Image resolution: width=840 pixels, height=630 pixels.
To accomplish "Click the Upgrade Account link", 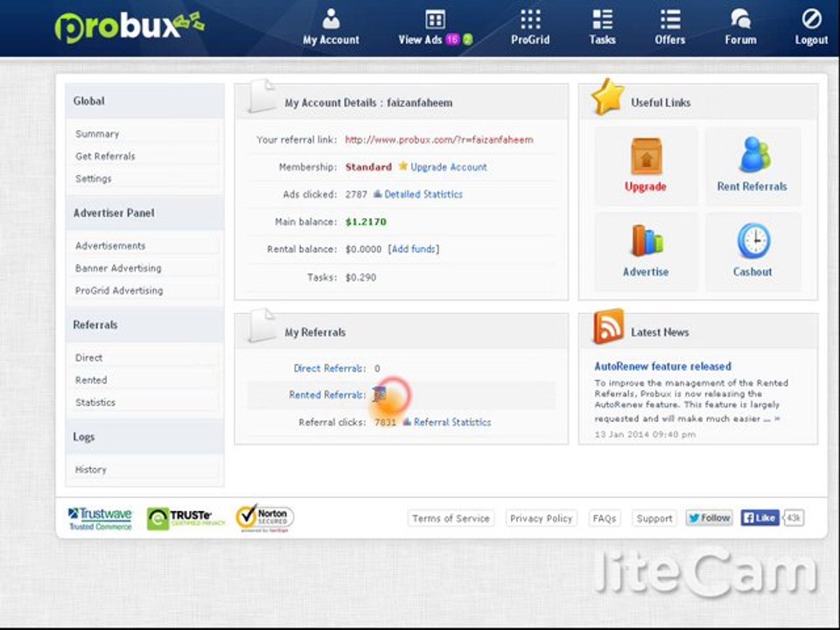I will pos(448,167).
